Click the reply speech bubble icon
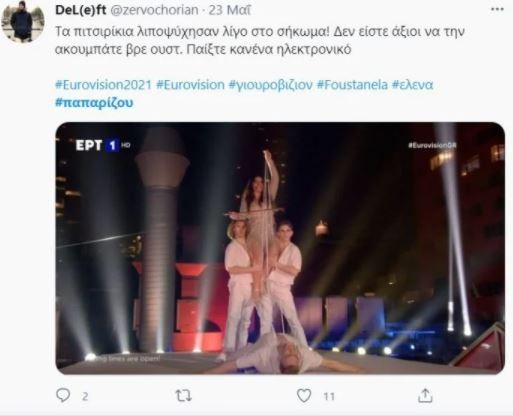This screenshot has width=513, height=416. 63,395
